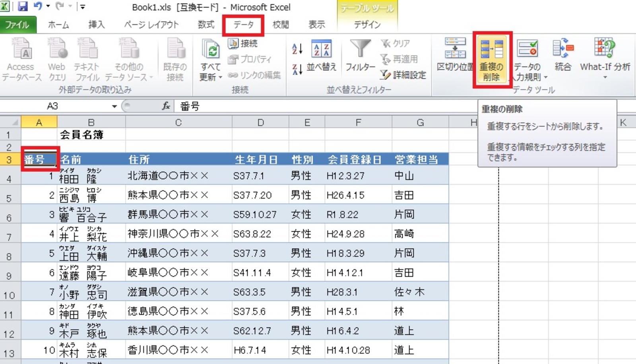Select the 生年月日 header cell
Image resolution: width=636 pixels, height=364 pixels.
pos(260,159)
